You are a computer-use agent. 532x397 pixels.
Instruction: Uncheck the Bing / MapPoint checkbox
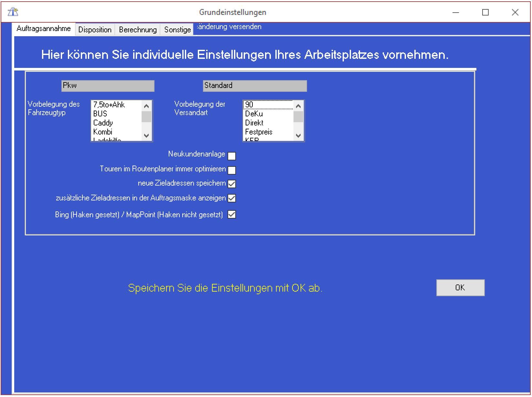click(x=232, y=215)
